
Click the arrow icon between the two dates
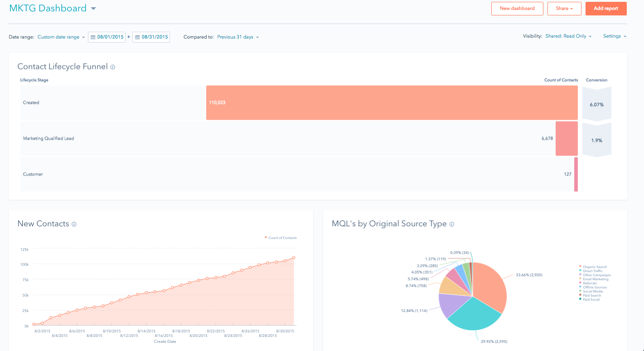tap(129, 37)
